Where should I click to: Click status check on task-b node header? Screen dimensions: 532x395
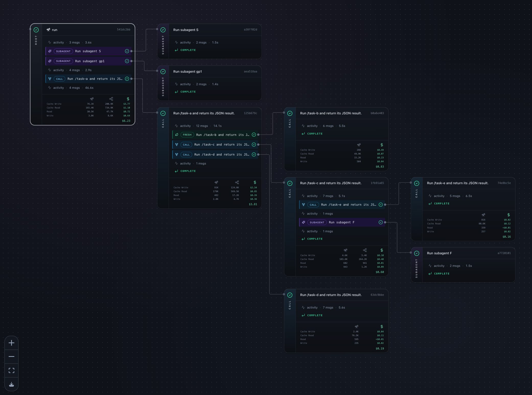click(x=290, y=113)
